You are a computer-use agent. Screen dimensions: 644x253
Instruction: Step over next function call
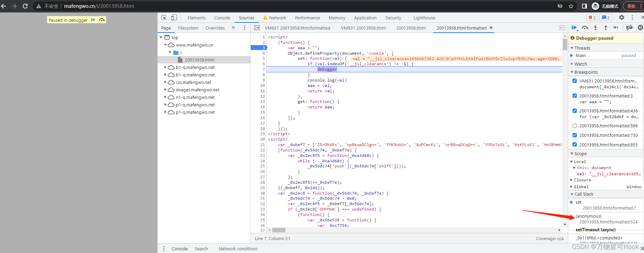585,28
